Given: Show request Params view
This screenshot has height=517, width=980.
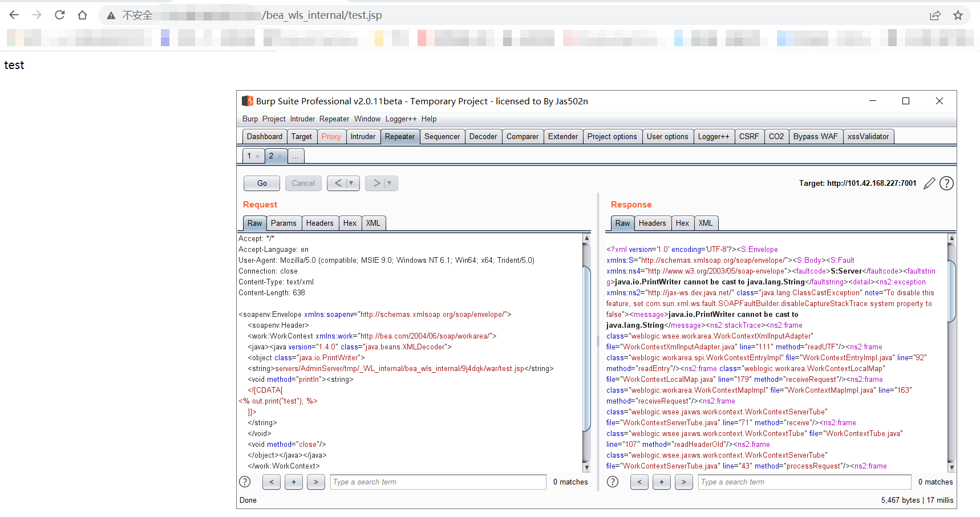Looking at the screenshot, I should pyautogui.click(x=284, y=223).
